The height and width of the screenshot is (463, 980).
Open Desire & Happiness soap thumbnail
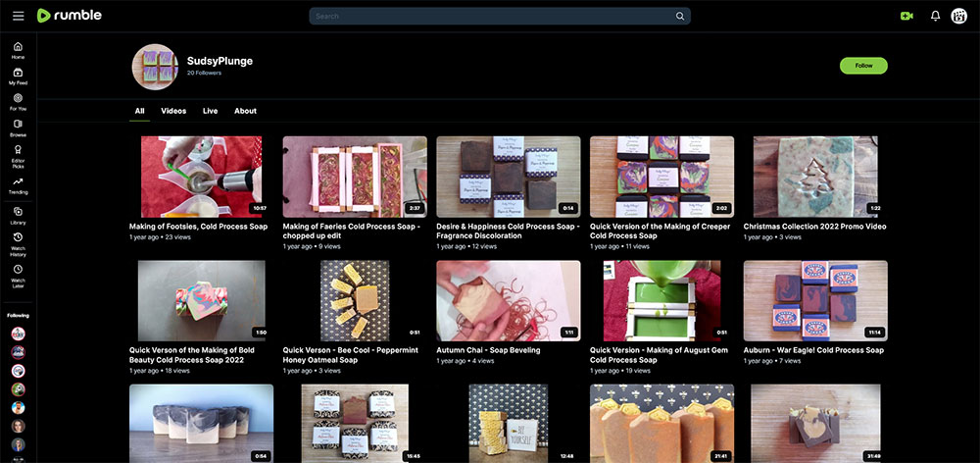[508, 178]
